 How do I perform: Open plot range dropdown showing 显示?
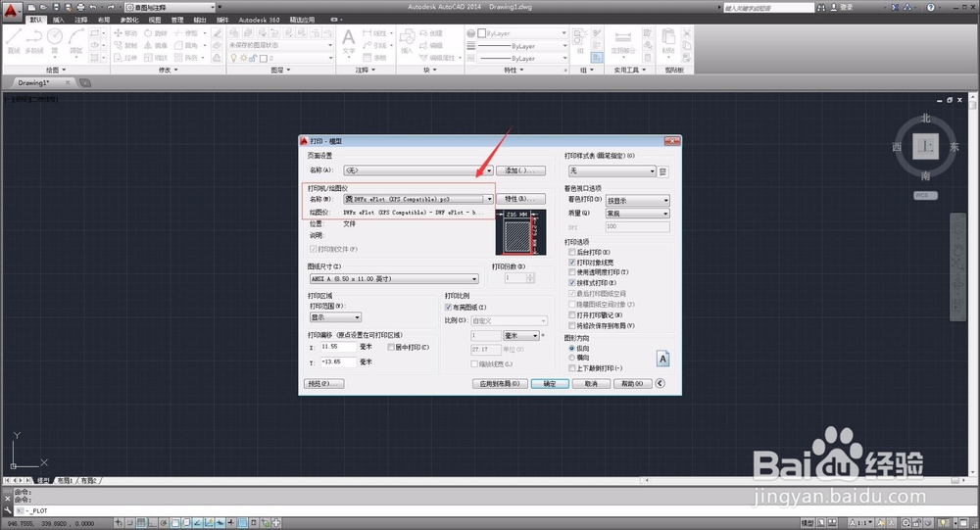click(335, 317)
